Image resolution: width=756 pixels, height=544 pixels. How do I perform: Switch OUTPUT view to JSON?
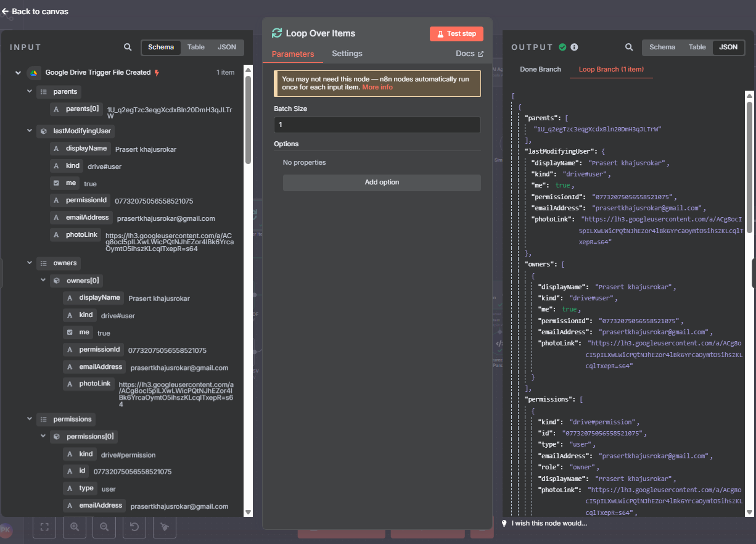point(728,47)
